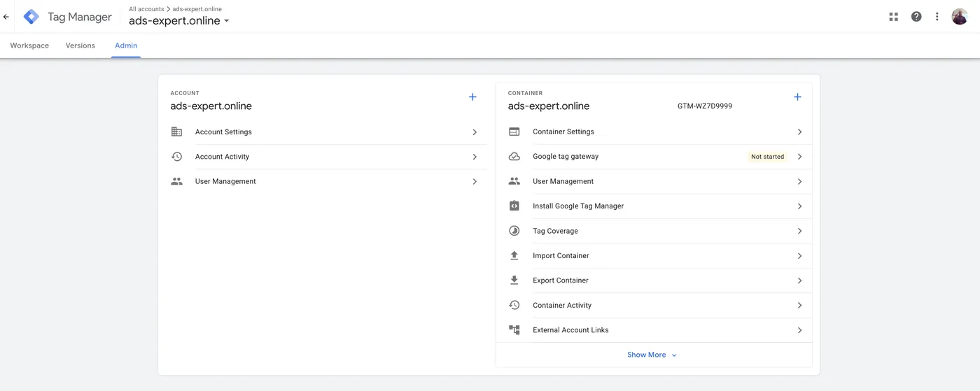Expand the account User Management chevron
Screen dimensions: 980x391
point(475,182)
